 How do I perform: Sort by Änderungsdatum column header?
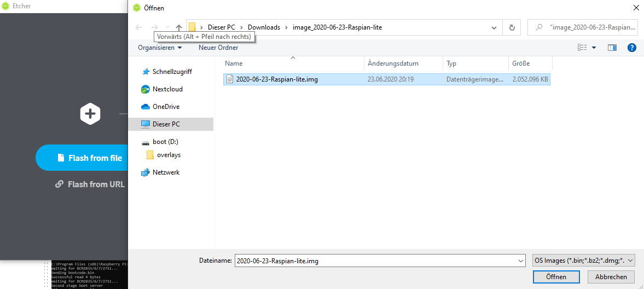[x=403, y=63]
